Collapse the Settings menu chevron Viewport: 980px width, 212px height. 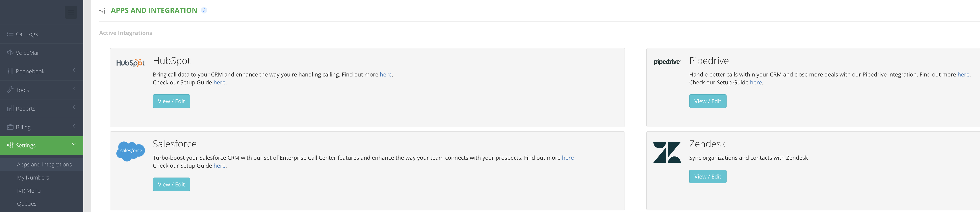(x=74, y=144)
